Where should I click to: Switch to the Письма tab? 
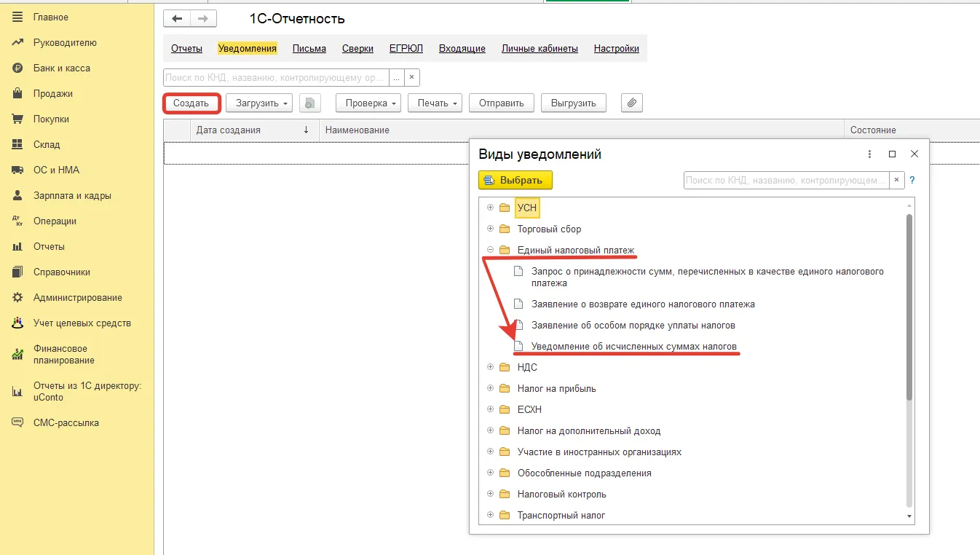tap(309, 49)
